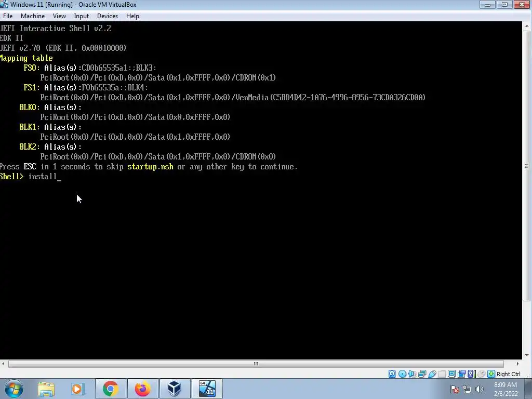The width and height of the screenshot is (532, 399).
Task: Click the Windows Start orb
Action: (x=14, y=389)
